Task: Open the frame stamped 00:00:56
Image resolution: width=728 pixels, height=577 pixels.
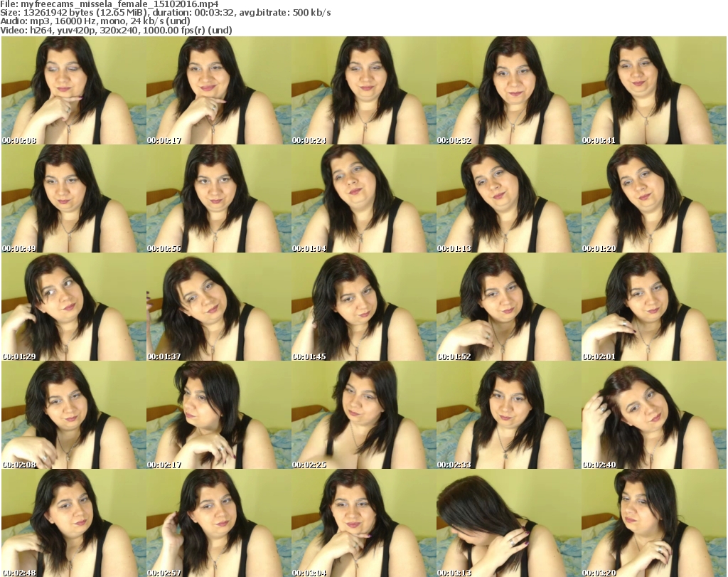Action: click(219, 198)
